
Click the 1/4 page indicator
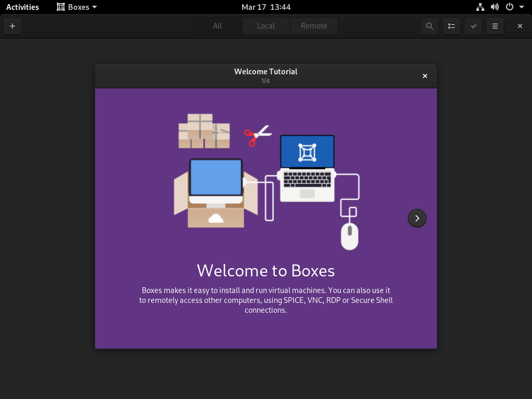[265, 81]
